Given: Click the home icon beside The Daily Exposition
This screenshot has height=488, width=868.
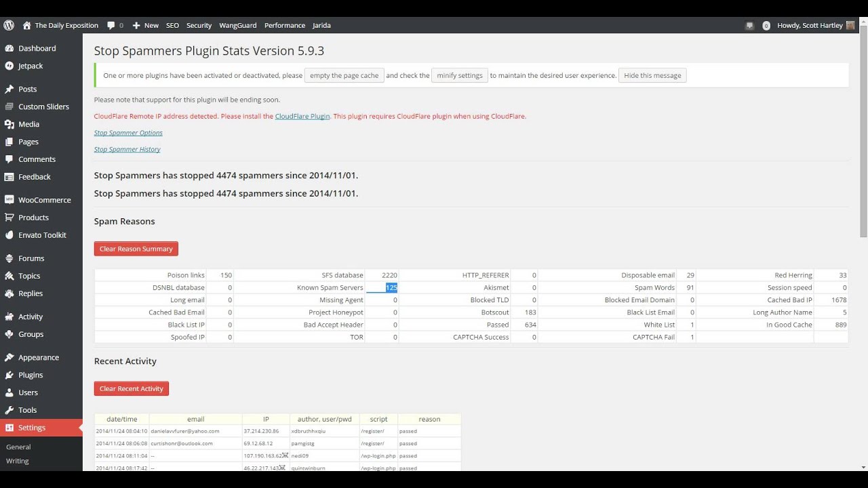Looking at the screenshot, I should coord(26,25).
